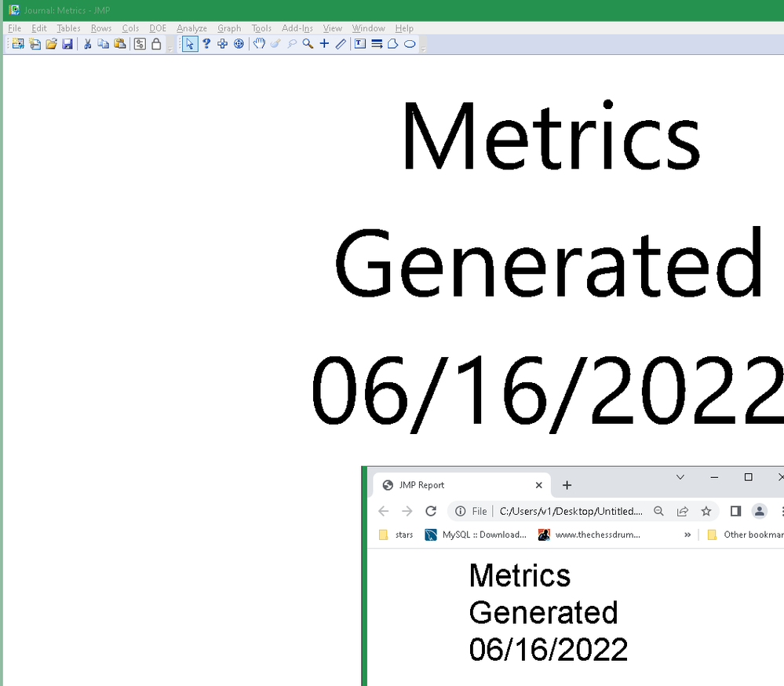Select the Help question mark tool
The image size is (784, 686).
coord(206,44)
